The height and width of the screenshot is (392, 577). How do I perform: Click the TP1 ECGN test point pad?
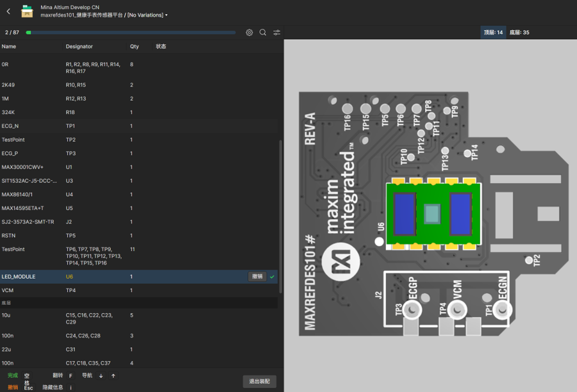coord(502,309)
